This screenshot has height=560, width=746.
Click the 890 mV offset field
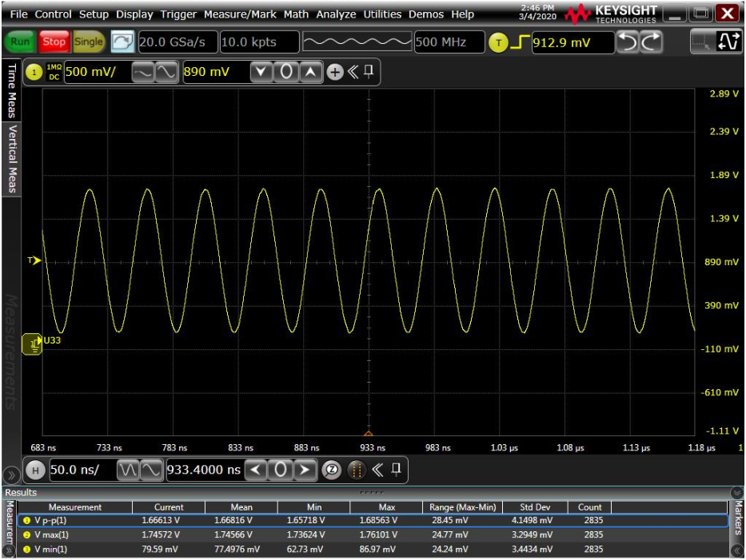[216, 72]
